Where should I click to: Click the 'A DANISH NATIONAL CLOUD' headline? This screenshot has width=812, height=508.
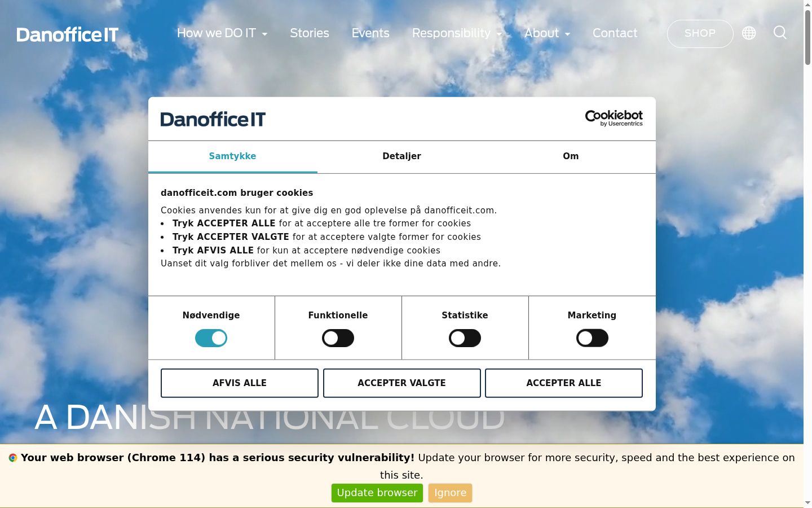(x=270, y=418)
